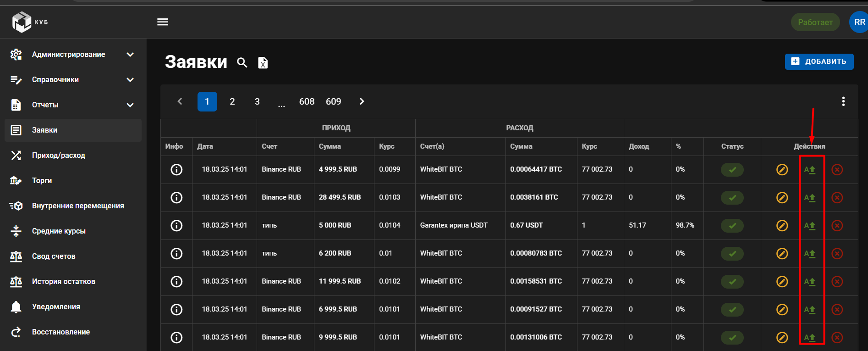868x351 pixels.
Task: Open Свод счетов in the sidebar
Action: pos(54,256)
